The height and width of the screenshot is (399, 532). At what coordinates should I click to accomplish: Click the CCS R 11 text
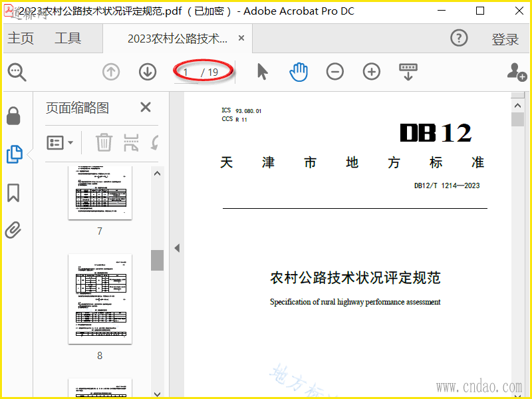point(235,119)
